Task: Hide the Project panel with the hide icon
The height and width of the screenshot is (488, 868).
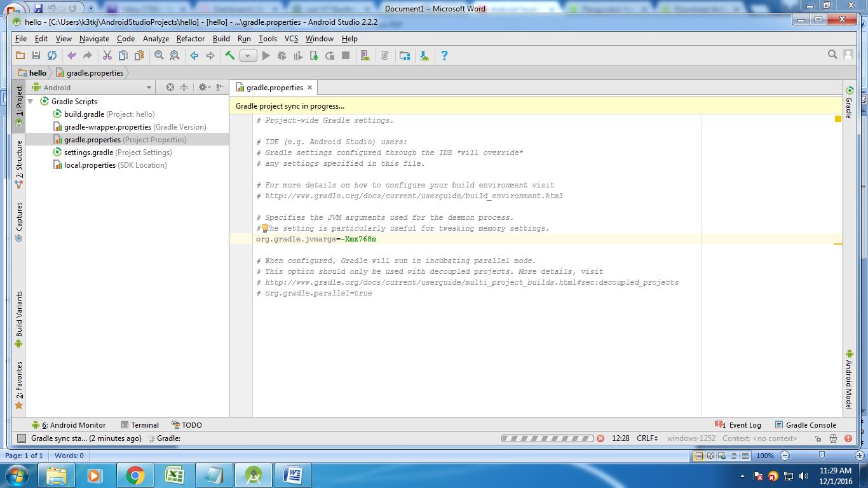Action: pyautogui.click(x=220, y=88)
